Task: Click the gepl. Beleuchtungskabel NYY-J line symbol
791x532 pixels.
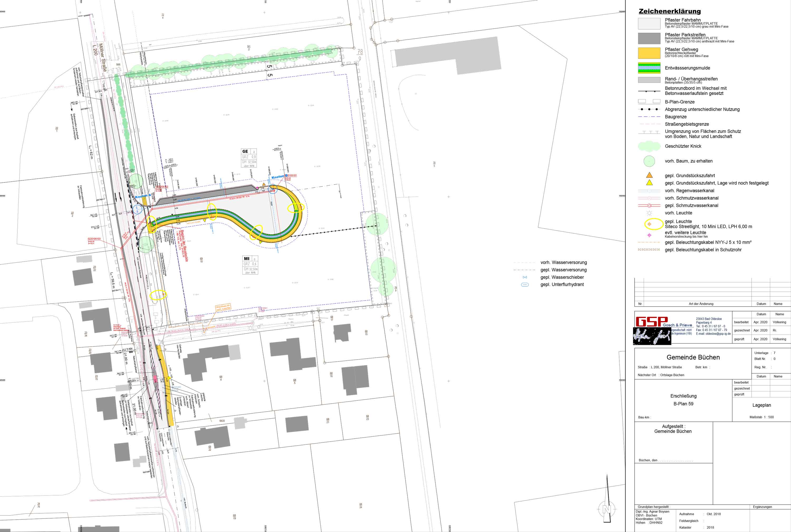Action: (x=649, y=242)
